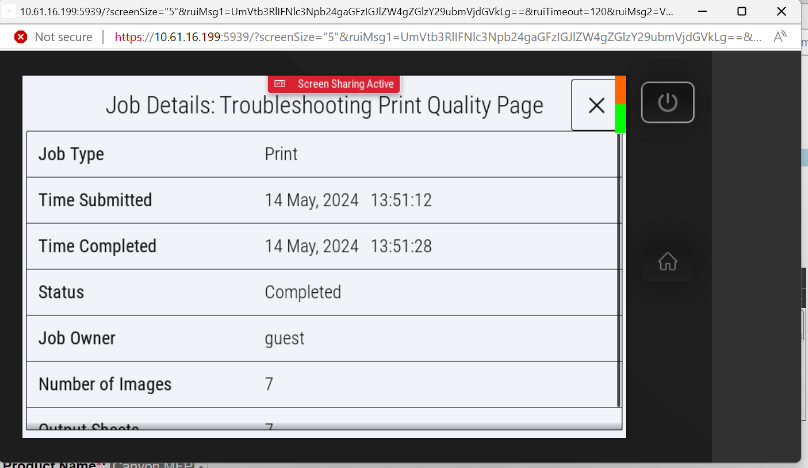Close the Job Details dialog
The image size is (808, 468).
tap(596, 105)
